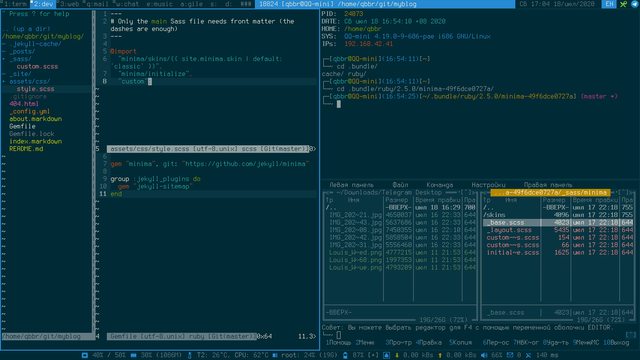The image size is (640, 360).
Task: Click the mail envelope icon in status bar
Action: (509, 356)
